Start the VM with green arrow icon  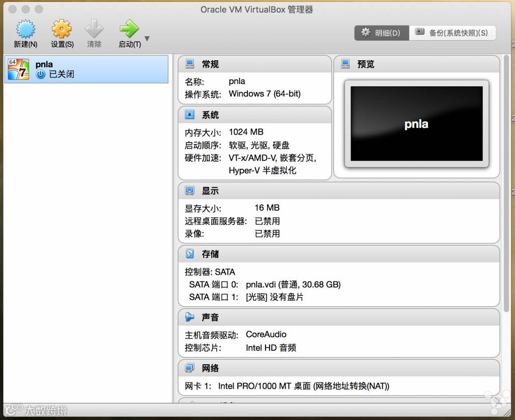(x=129, y=29)
